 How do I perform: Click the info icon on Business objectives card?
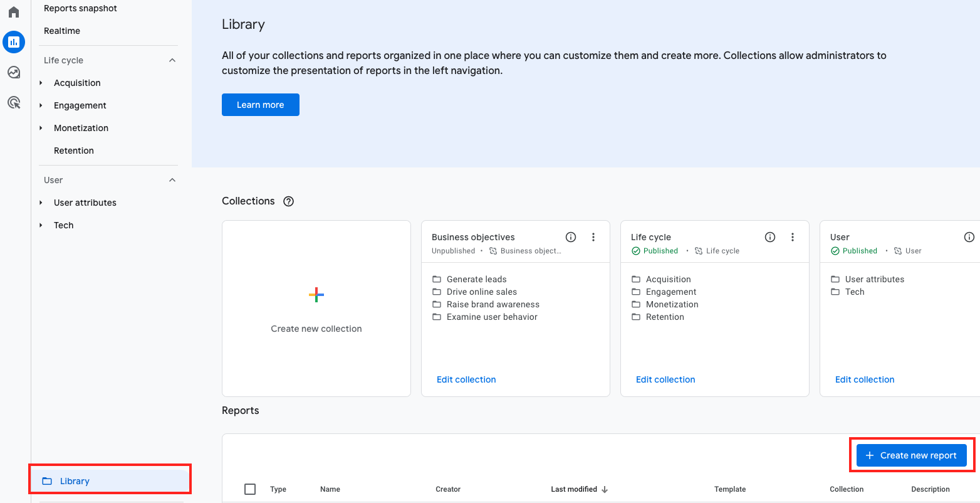[x=570, y=237]
